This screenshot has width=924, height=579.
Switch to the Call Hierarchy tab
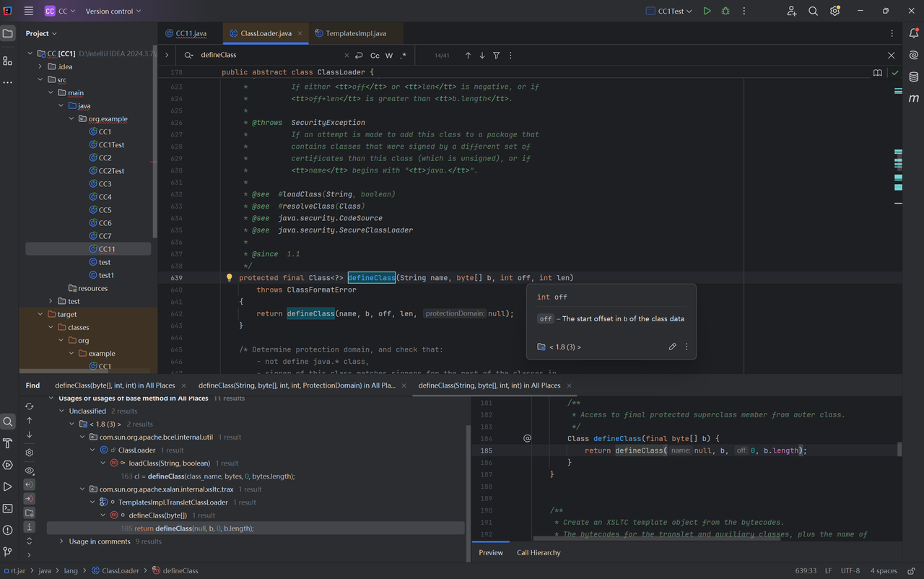[539, 552]
